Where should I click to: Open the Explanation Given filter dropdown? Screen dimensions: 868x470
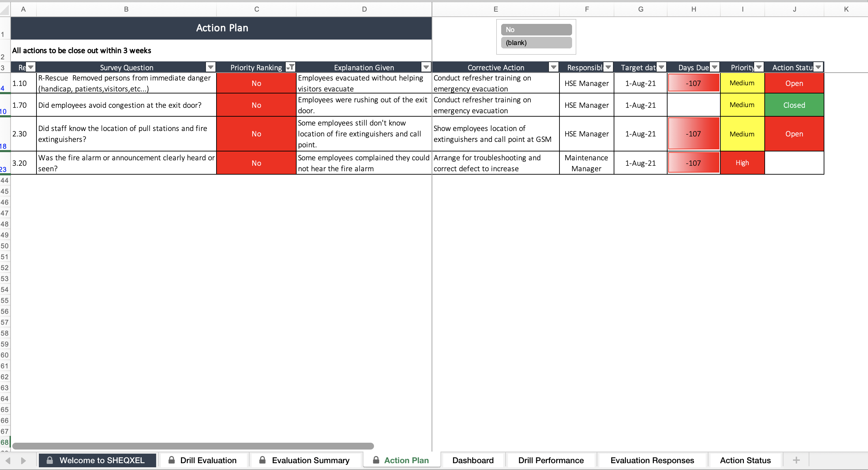(426, 67)
